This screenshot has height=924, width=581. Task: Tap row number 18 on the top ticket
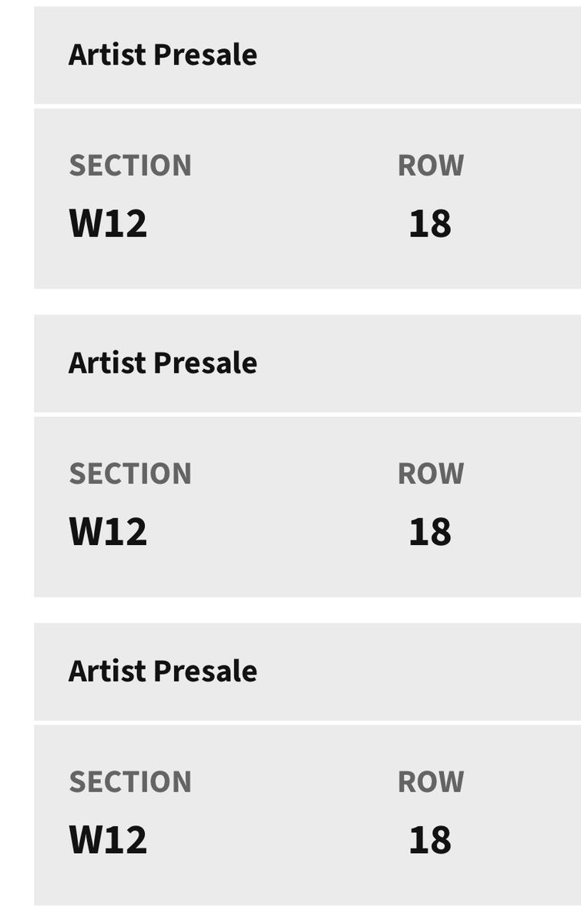pyautogui.click(x=430, y=223)
